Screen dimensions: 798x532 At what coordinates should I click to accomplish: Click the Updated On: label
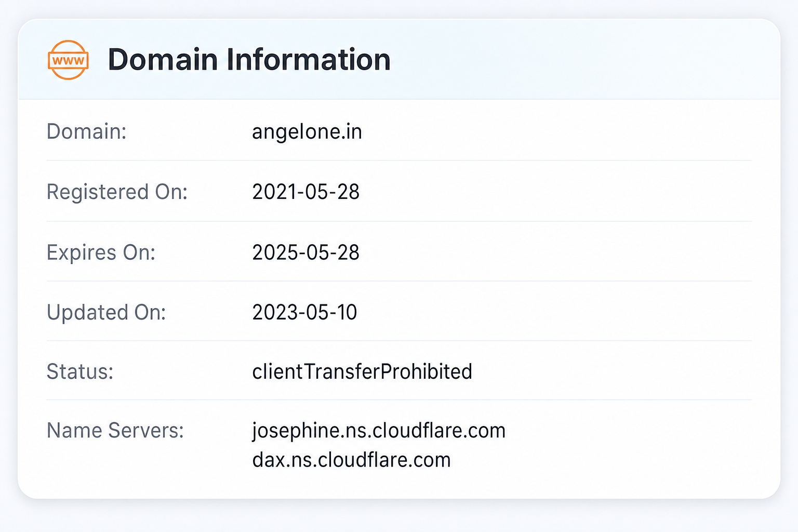pyautogui.click(x=106, y=312)
